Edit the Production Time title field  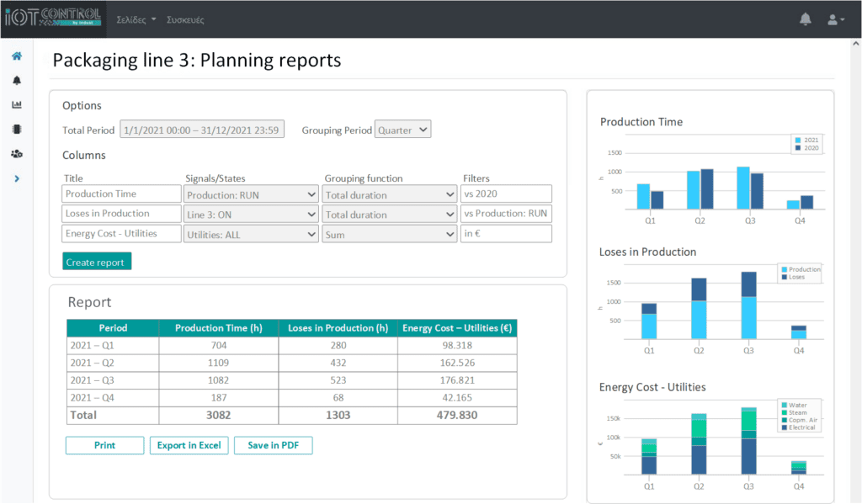pos(121,194)
